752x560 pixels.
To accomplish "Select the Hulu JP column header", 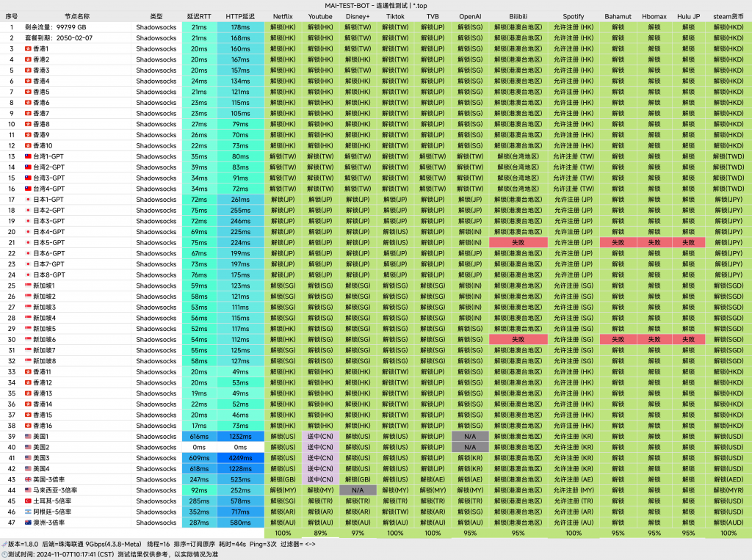I will (x=689, y=16).
